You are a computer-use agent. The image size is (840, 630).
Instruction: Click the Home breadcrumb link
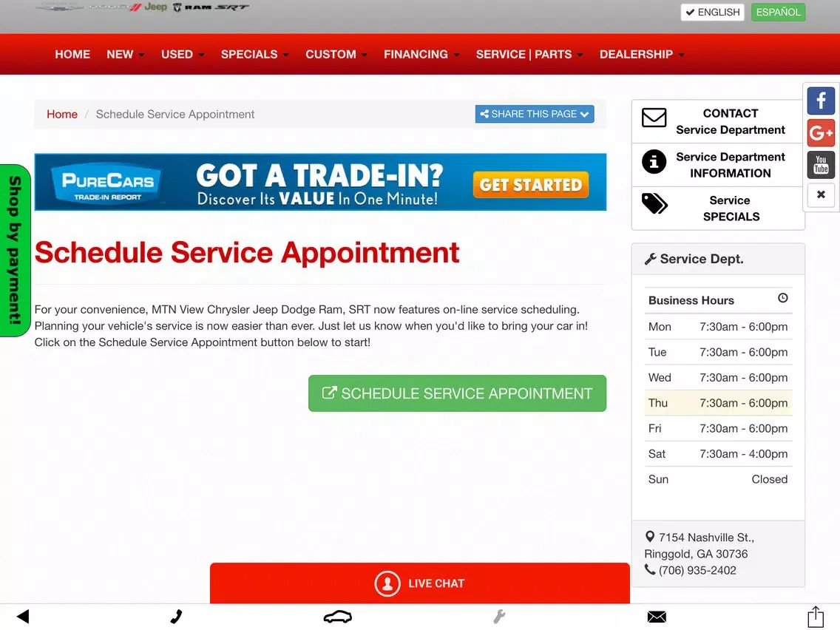click(x=61, y=114)
